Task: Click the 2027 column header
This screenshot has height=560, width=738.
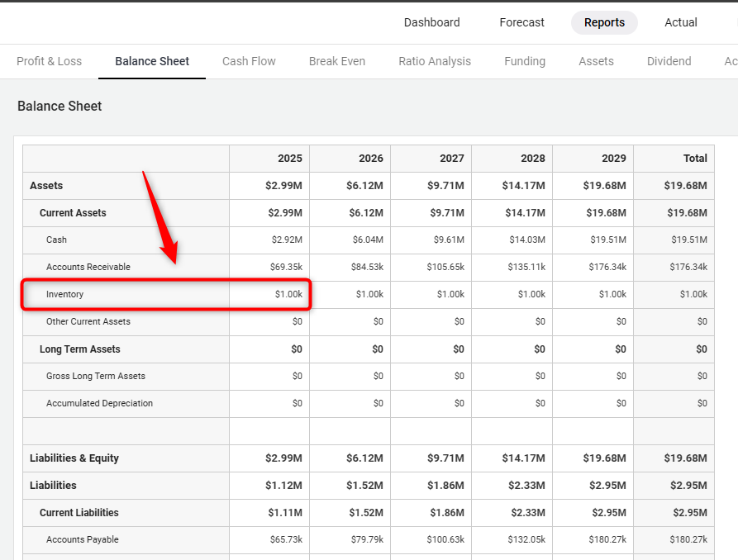Action: point(452,159)
